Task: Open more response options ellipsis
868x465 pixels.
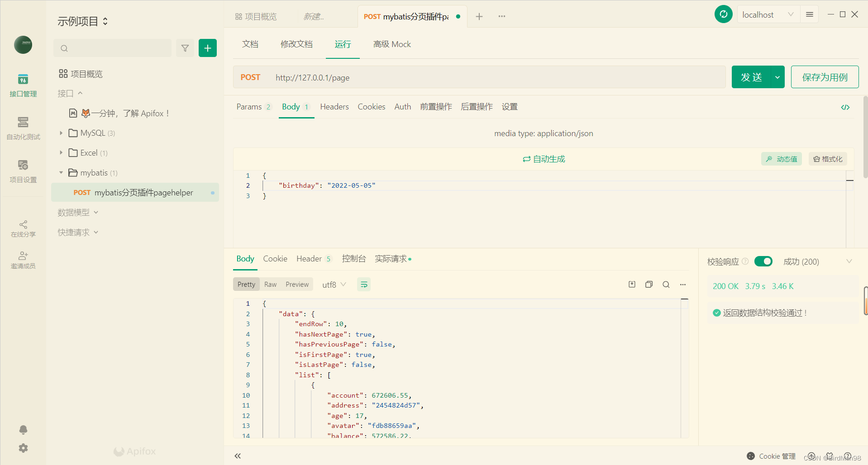Action: point(683,285)
